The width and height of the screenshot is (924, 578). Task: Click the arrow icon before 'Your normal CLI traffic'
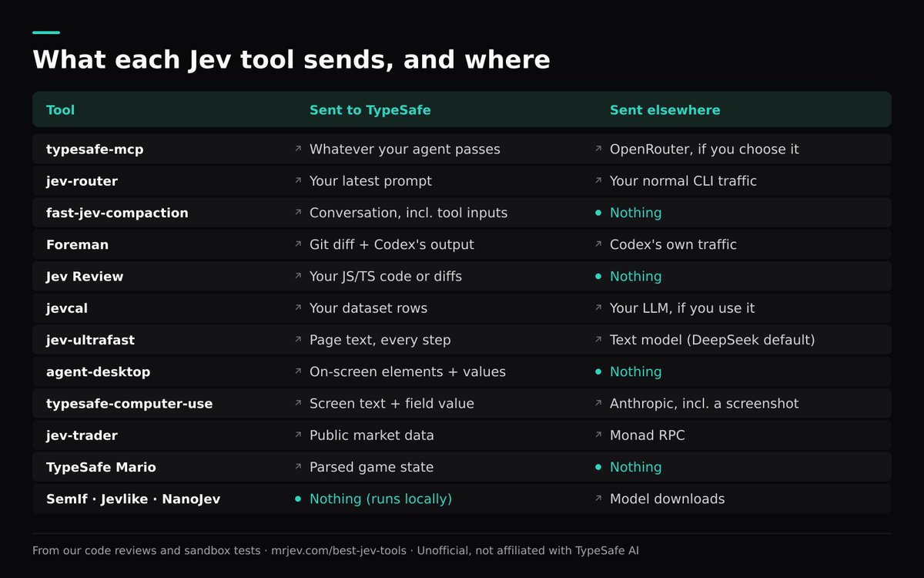598,180
